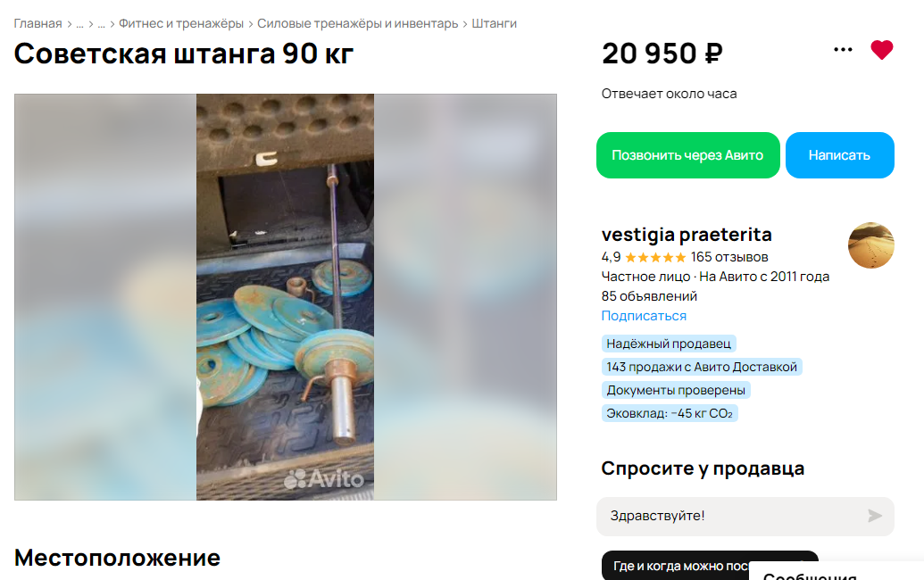Open the barbell listing photo
Viewport: 924px width, 580px height.
285,297
